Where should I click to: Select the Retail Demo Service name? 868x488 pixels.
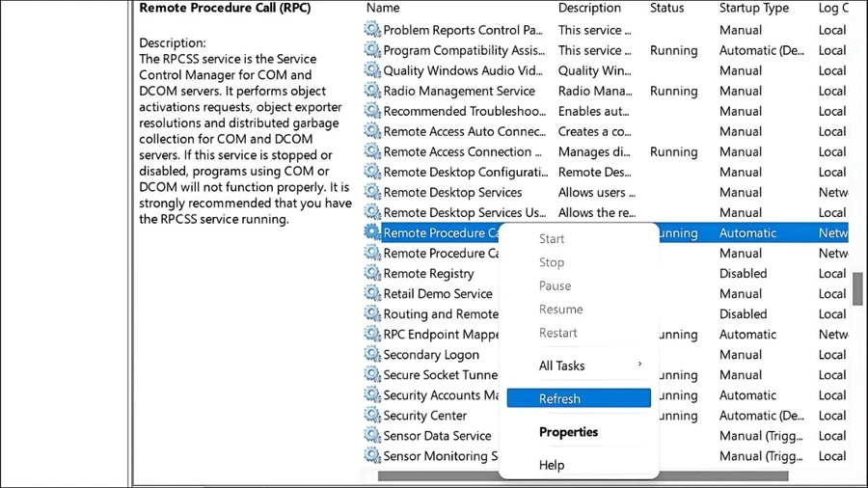pos(438,294)
